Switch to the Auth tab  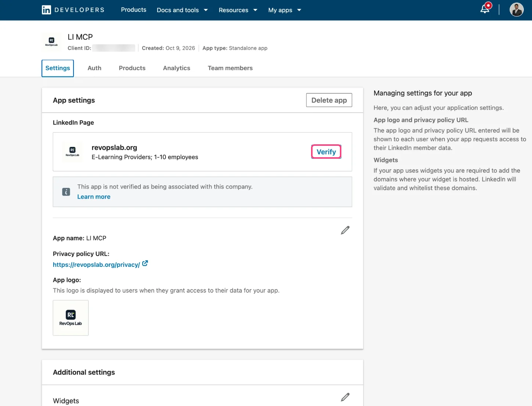[x=95, y=68]
